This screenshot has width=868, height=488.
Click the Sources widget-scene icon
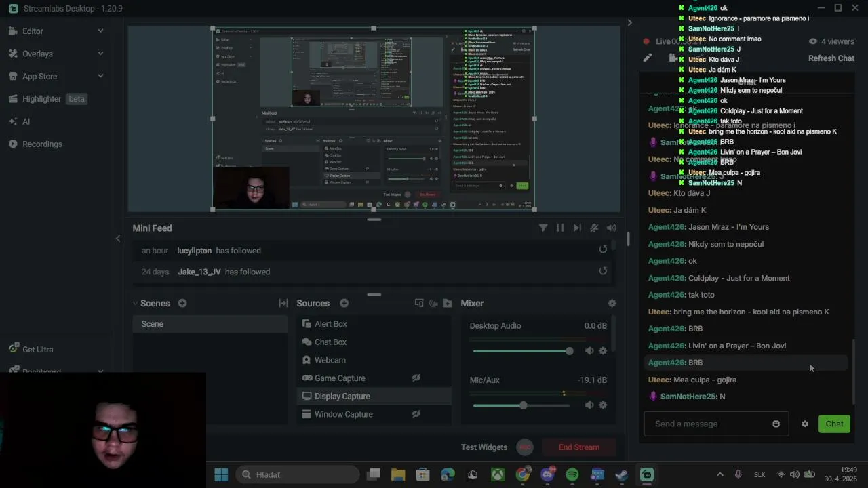pyautogui.click(x=419, y=303)
